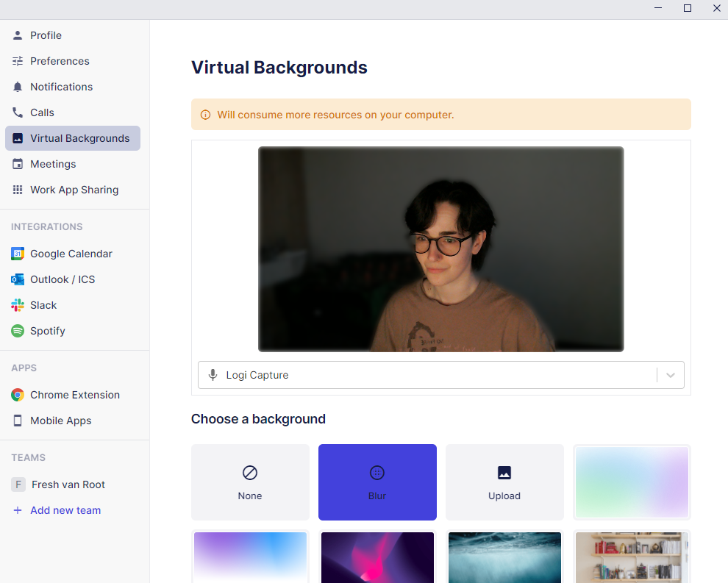Screen dimensions: 728x583
Task: Enable the Blur background option
Action: (x=377, y=482)
